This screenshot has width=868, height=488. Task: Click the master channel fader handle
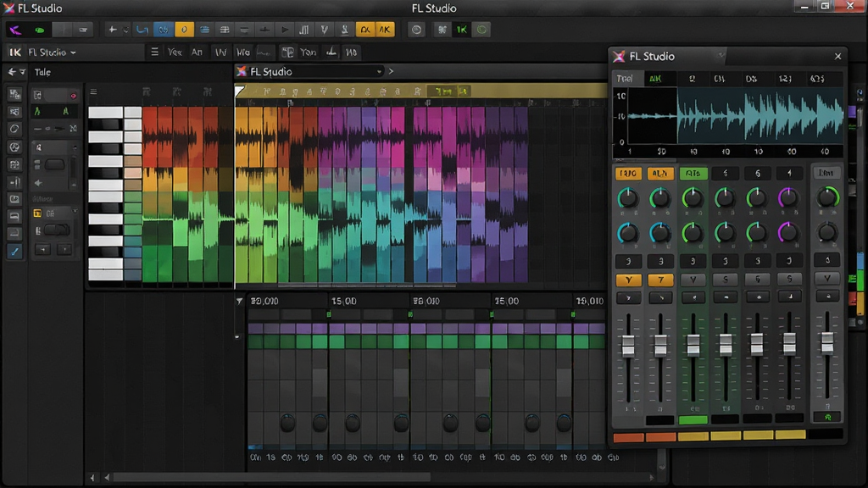click(x=827, y=342)
